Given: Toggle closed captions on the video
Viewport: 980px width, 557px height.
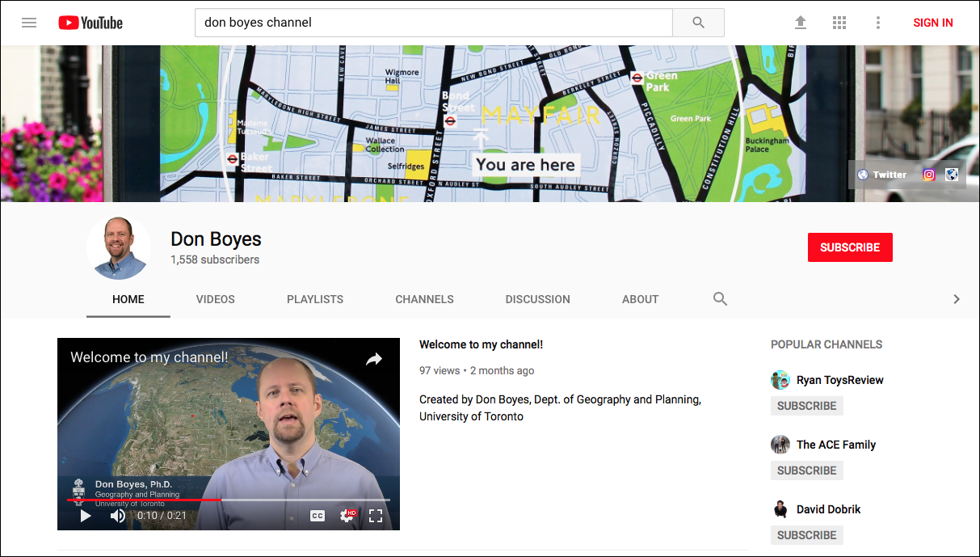Looking at the screenshot, I should coord(318,516).
